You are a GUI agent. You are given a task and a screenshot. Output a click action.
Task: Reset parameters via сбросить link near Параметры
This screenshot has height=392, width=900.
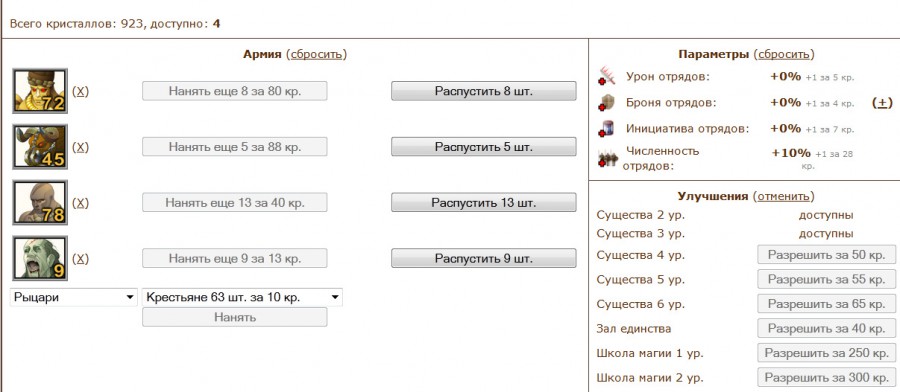click(x=783, y=55)
